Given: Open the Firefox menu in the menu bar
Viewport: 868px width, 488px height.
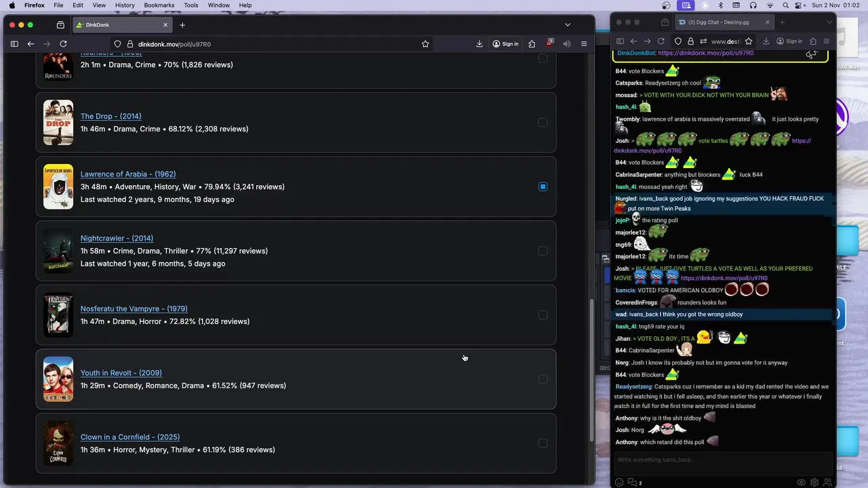Looking at the screenshot, I should tap(35, 5).
